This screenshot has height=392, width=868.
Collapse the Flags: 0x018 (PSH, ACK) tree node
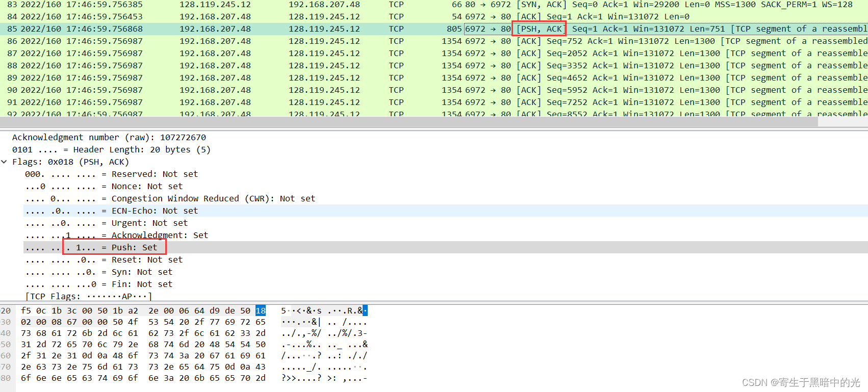pyautogui.click(x=5, y=162)
